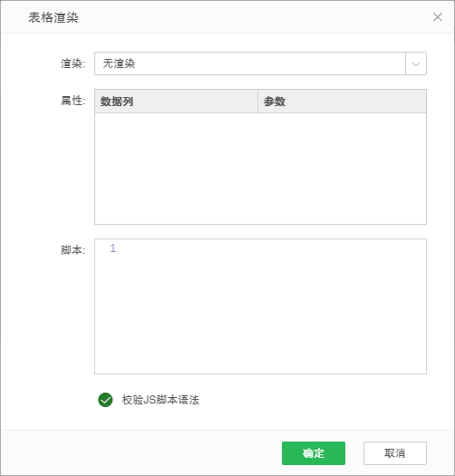Select the 数据列 column header
The height and width of the screenshot is (476, 455).
(x=176, y=101)
